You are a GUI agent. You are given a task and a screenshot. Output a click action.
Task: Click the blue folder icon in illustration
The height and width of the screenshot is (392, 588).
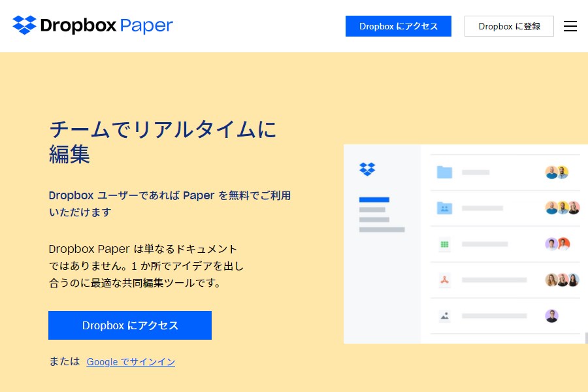444,172
